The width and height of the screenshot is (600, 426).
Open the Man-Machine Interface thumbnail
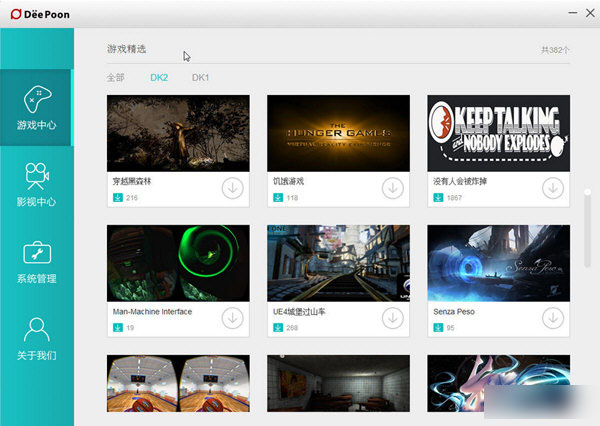point(178,263)
